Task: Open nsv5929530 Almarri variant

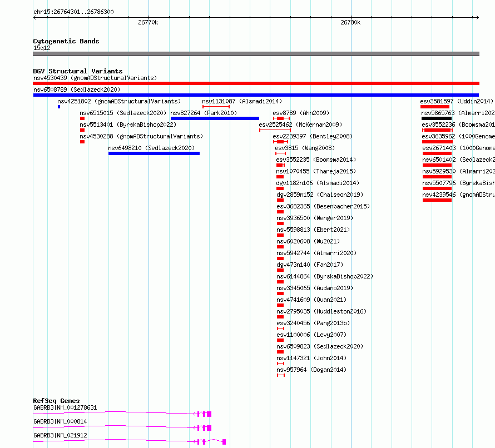Action: pos(458,171)
